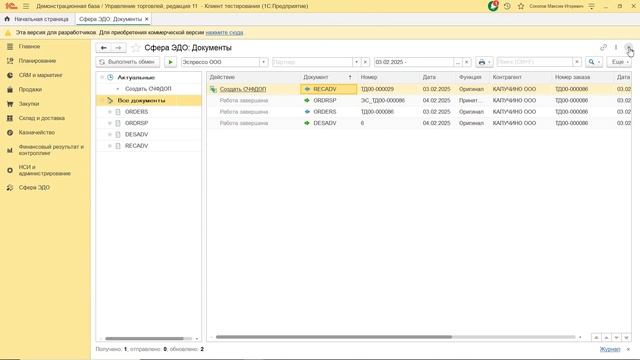640x360 pixels.
Task: Open the Партнер field dropdown arrow
Action: pyautogui.click(x=356, y=62)
